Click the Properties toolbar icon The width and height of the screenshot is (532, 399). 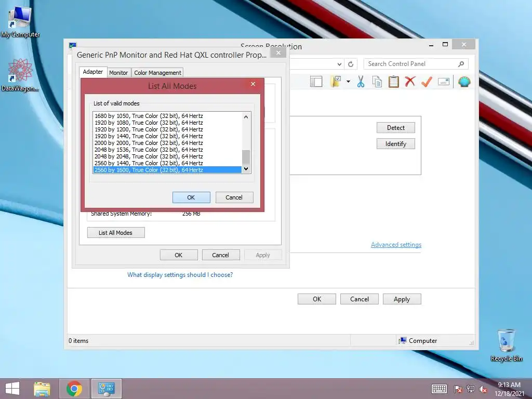[x=444, y=82]
